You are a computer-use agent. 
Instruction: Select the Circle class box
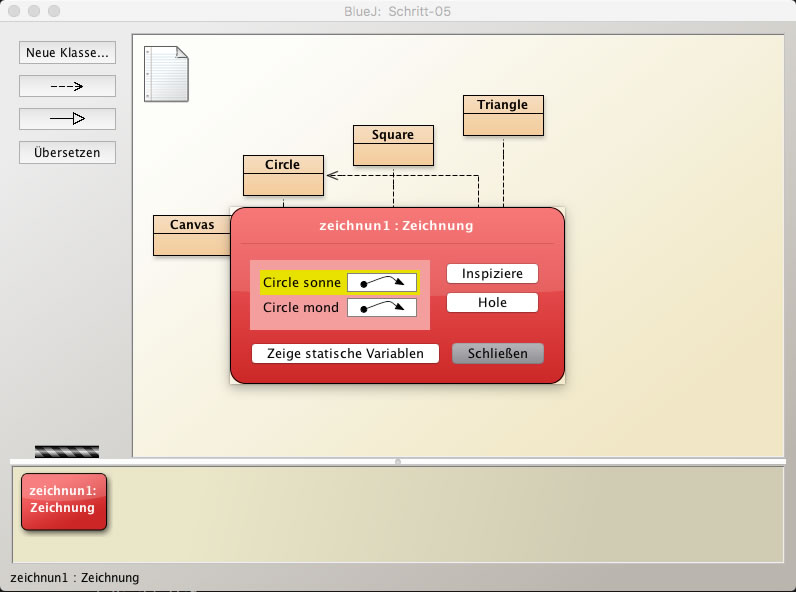pyautogui.click(x=283, y=175)
